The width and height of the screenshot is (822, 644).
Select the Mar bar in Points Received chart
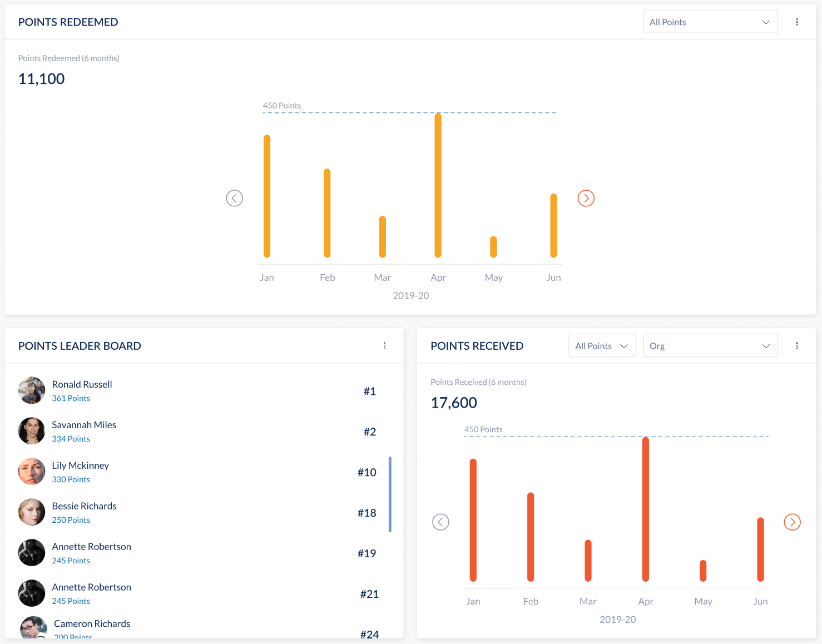[588, 561]
